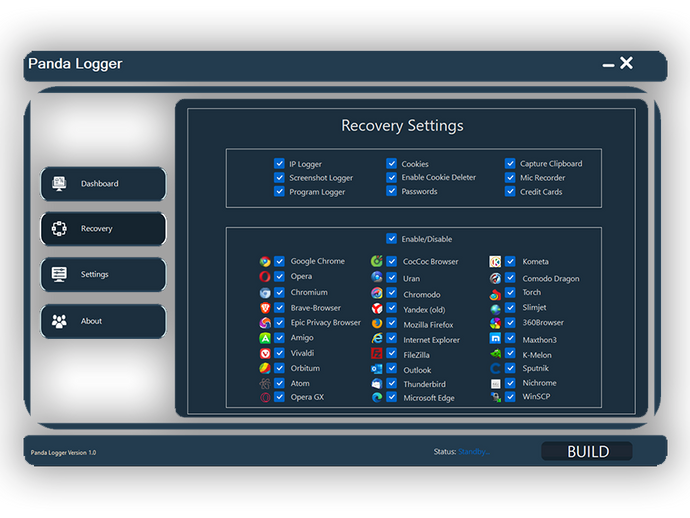This screenshot has height=518, width=690.
Task: Click the Internet Explorer icon
Action: (377, 338)
